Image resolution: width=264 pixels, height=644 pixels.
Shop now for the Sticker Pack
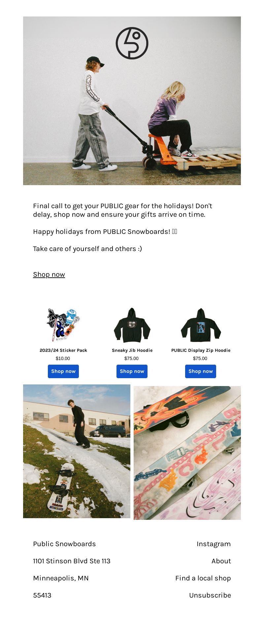tap(63, 371)
